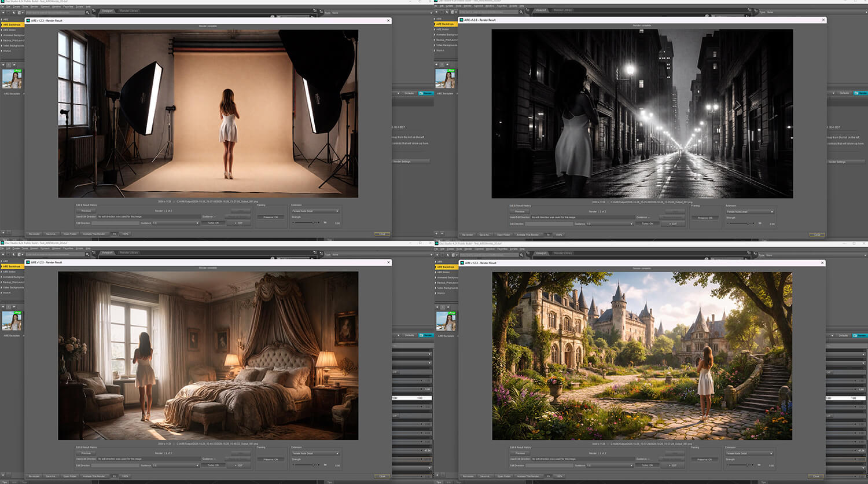The width and height of the screenshot is (868, 484).
Task: Click the Previous button in the studio dialog
Action: 86,211
